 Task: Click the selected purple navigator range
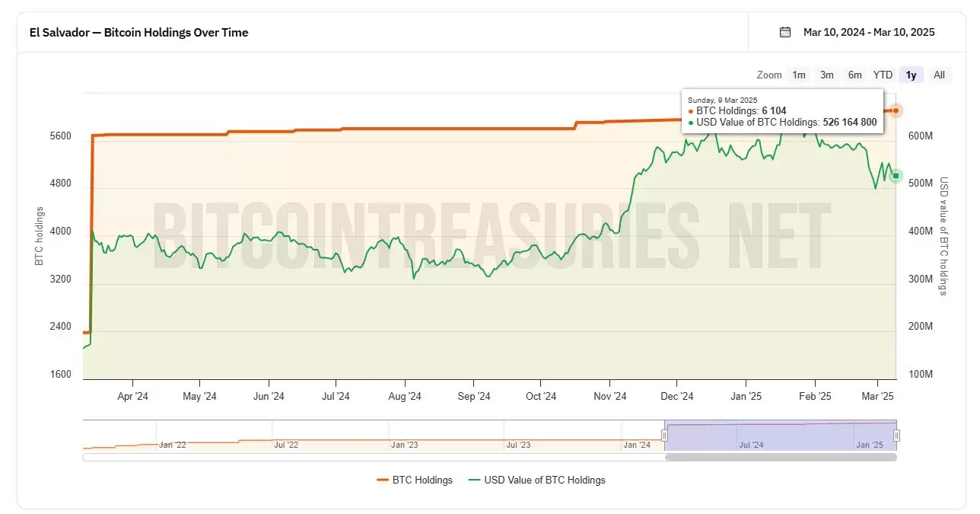(x=780, y=434)
